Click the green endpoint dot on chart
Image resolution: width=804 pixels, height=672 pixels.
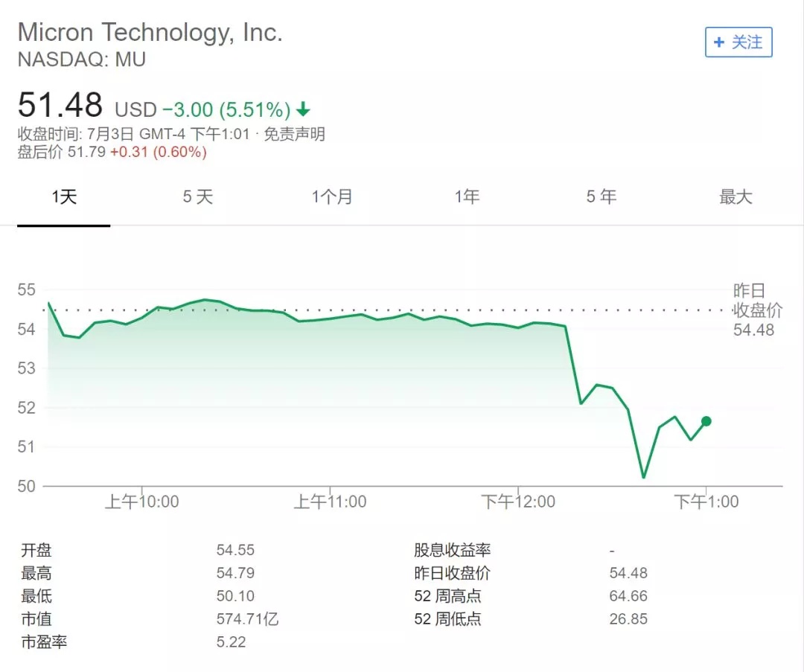point(706,421)
